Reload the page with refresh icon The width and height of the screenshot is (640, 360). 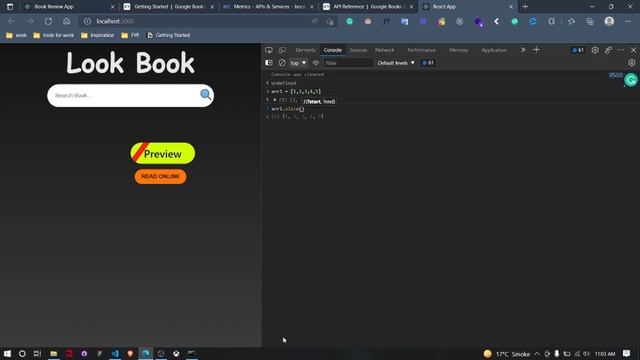[x=48, y=21]
